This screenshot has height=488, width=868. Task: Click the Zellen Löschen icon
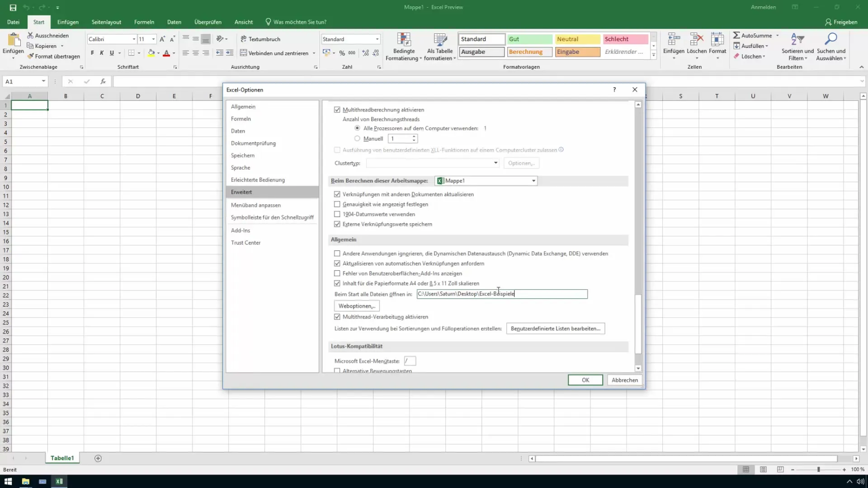point(697,39)
